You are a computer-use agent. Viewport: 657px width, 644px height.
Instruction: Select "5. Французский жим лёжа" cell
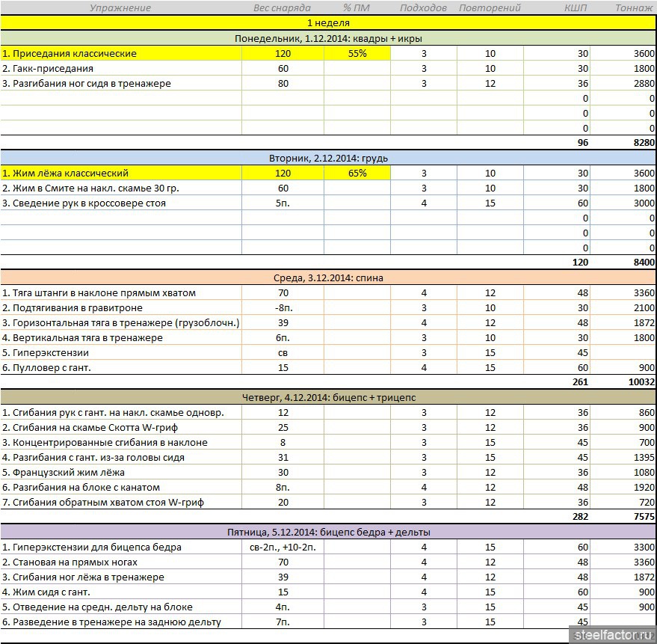click(x=121, y=473)
